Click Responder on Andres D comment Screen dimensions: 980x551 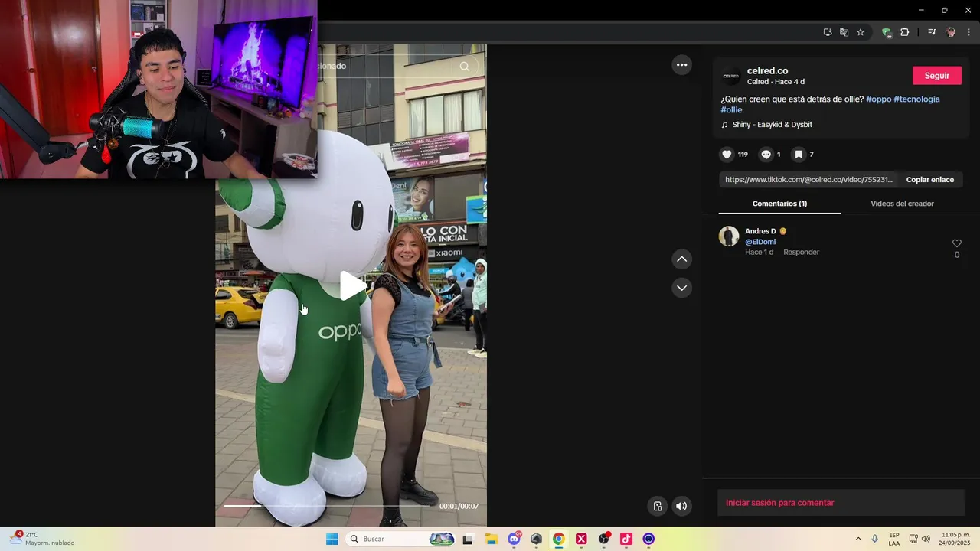point(801,252)
